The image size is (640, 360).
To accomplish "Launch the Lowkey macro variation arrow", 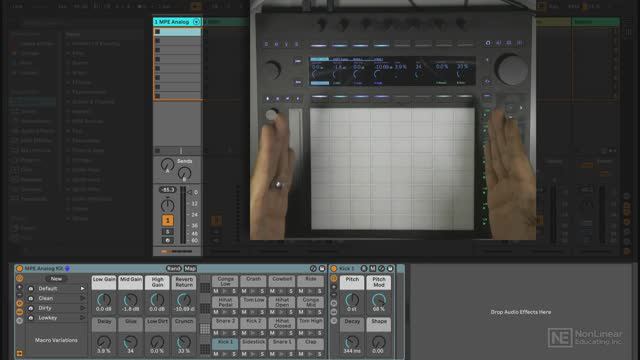I will [82, 318].
